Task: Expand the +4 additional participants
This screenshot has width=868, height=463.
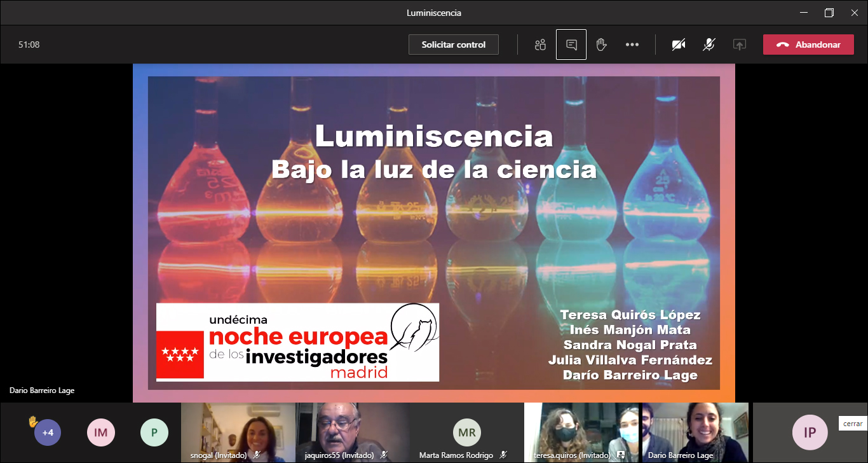Action: coord(48,432)
